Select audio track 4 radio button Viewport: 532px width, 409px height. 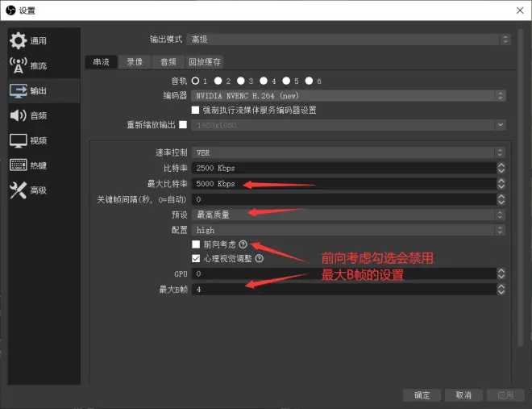click(x=264, y=81)
